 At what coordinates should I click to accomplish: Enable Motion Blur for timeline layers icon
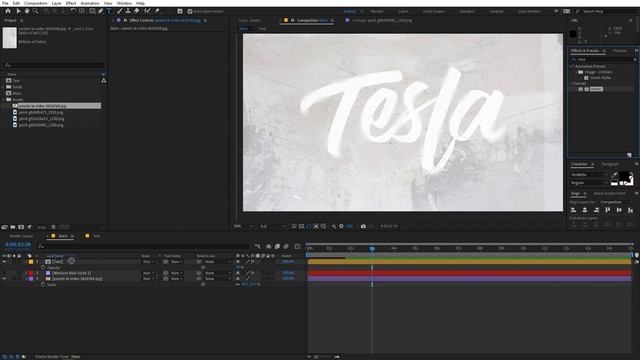click(x=286, y=247)
